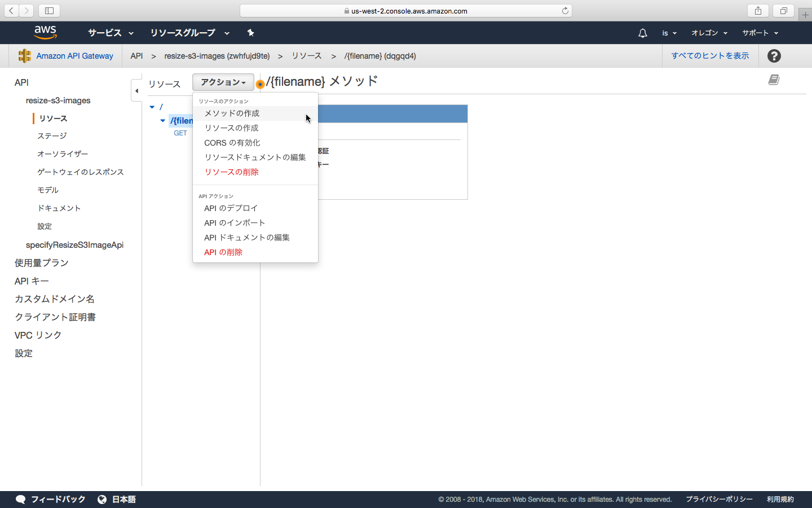Open the documentation book icon

pos(774,80)
